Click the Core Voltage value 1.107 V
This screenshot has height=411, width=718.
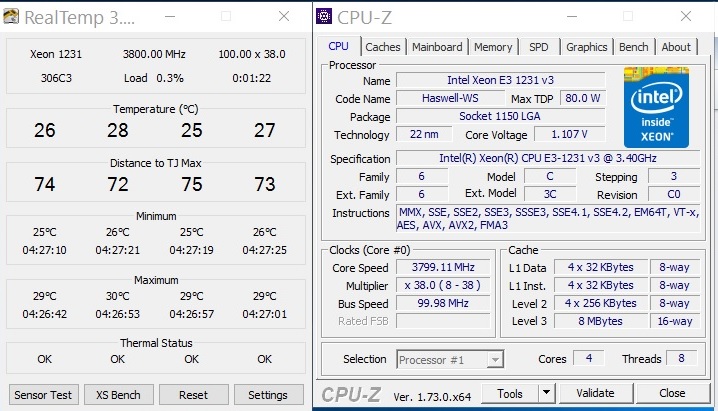point(570,134)
